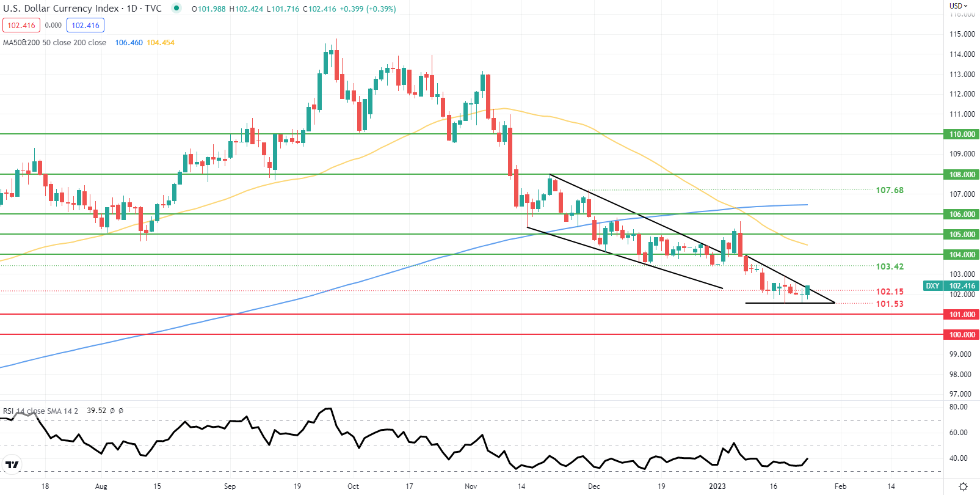This screenshot has width=980, height=495.
Task: Click the DXY symbol price tag
Action: (x=932, y=286)
